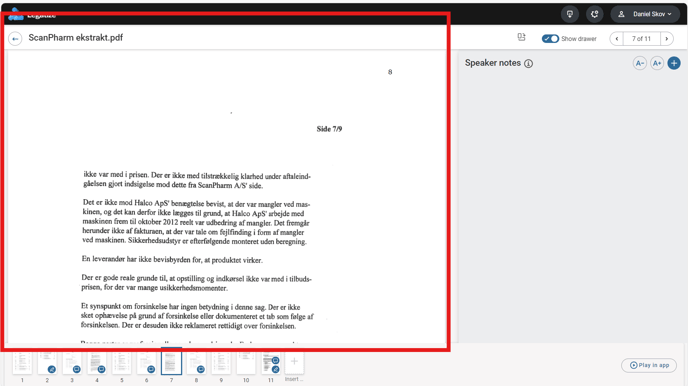Increase notes font size with A+ button

pos(657,63)
